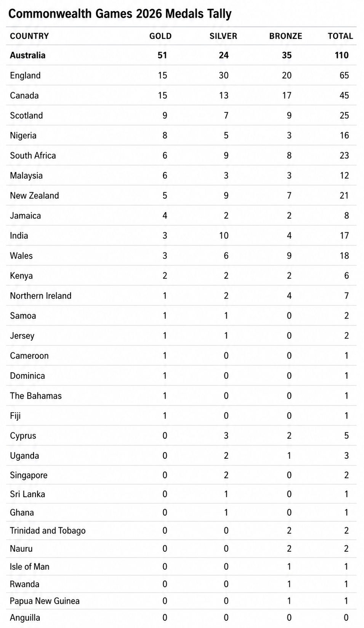
Task: Click India's silver count of 10
Action: (x=224, y=236)
